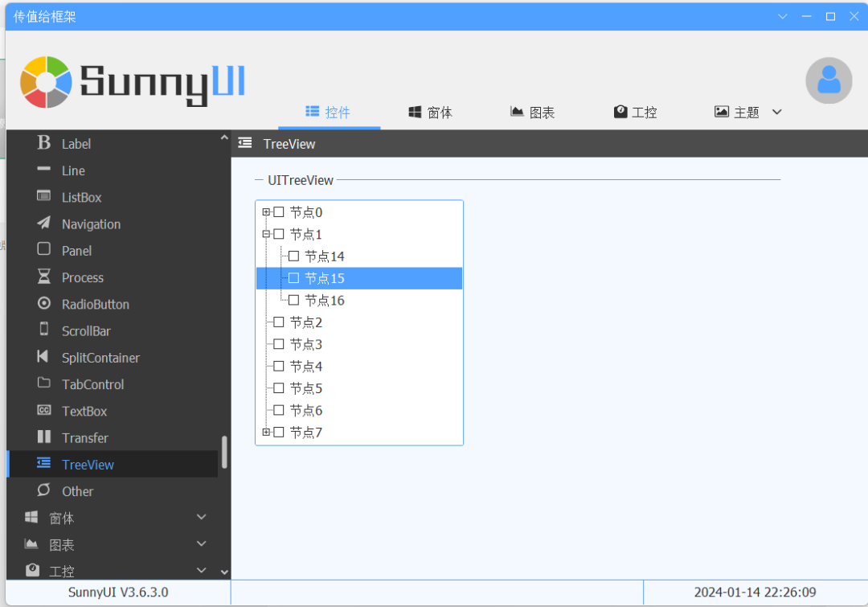Switch to the 图表 tab
868x607 pixels.
533,113
